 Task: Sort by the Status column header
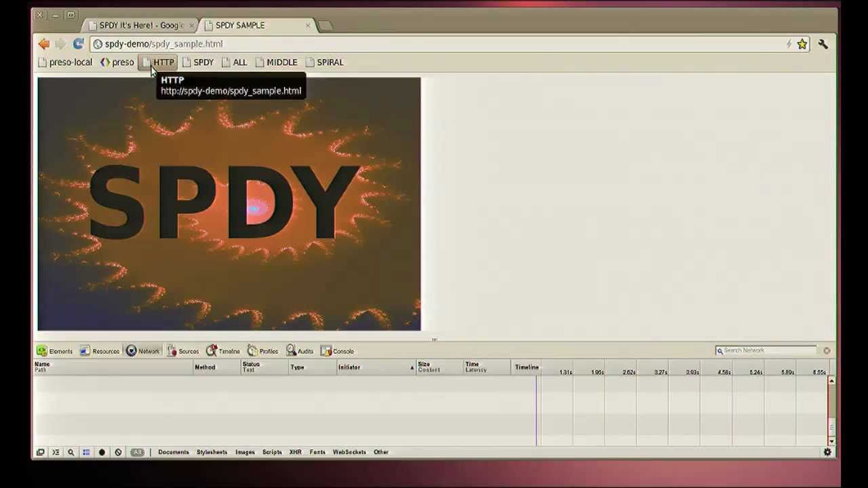coord(264,367)
